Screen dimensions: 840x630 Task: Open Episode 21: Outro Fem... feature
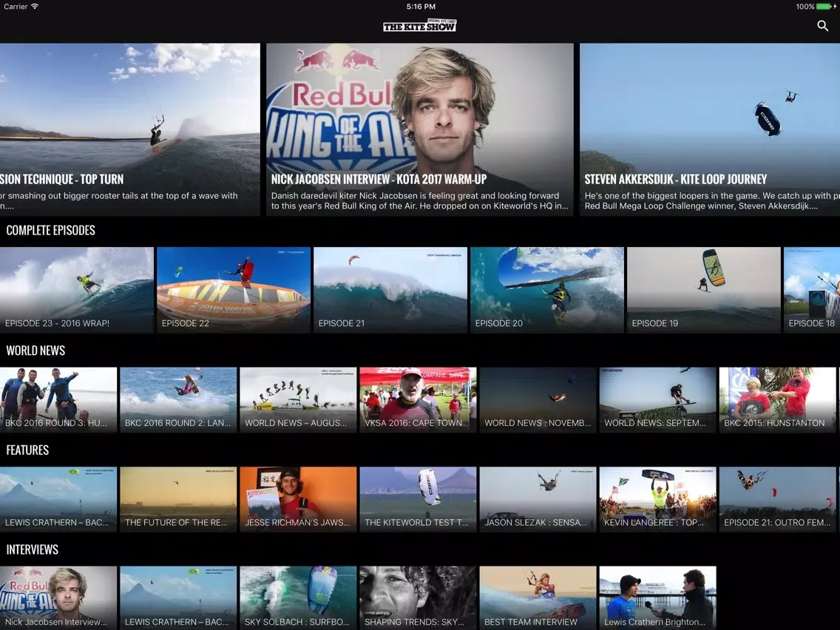point(777,499)
